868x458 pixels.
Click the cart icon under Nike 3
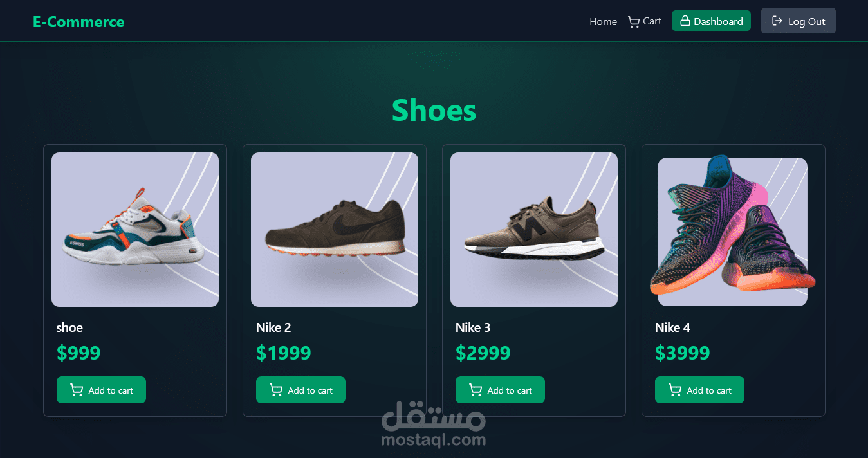pos(476,390)
